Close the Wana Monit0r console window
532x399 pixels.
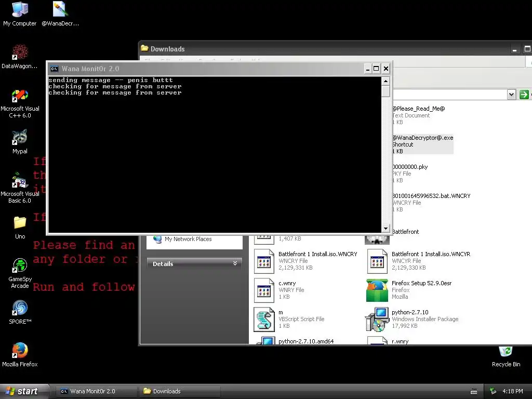coord(386,69)
